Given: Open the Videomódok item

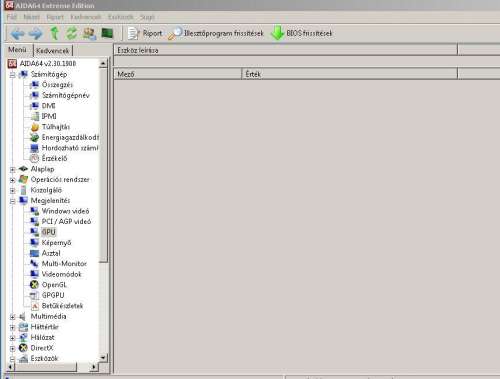Looking at the screenshot, I should [61, 274].
